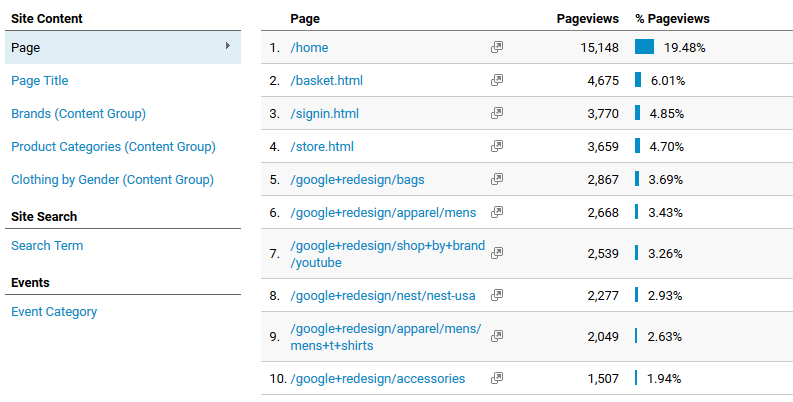This screenshot has height=402, width=793.
Task: Click pop-out icon for /google+redesign/apparel/mens row
Action: [497, 212]
